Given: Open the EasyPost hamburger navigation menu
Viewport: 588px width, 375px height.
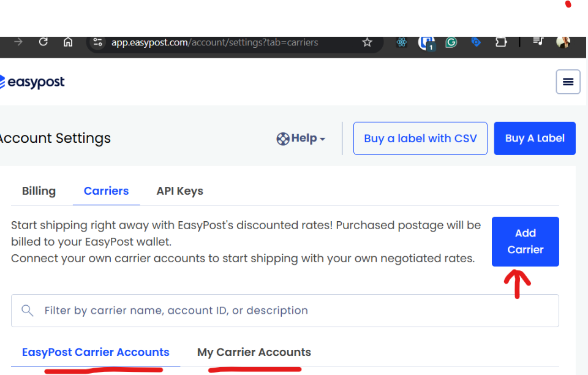Looking at the screenshot, I should tap(567, 81).
